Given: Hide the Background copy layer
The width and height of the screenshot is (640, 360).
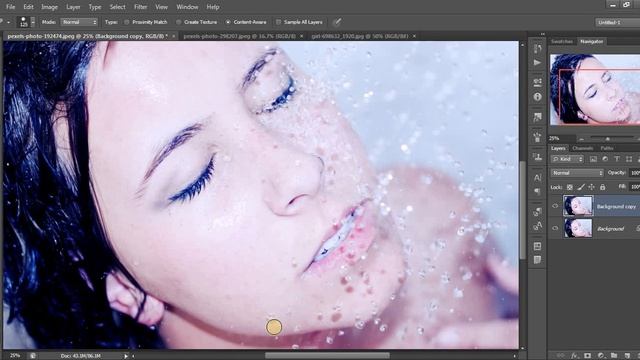Looking at the screenshot, I should [555, 206].
